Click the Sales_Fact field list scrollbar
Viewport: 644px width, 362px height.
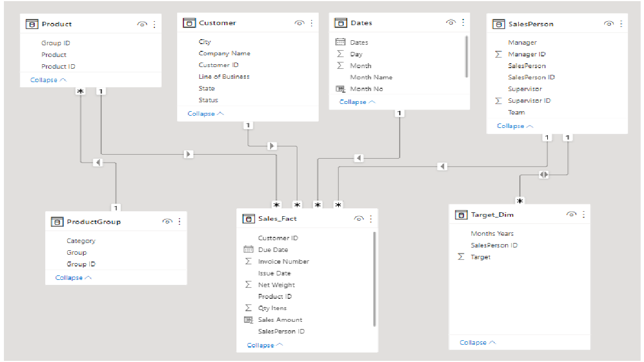click(x=375, y=279)
